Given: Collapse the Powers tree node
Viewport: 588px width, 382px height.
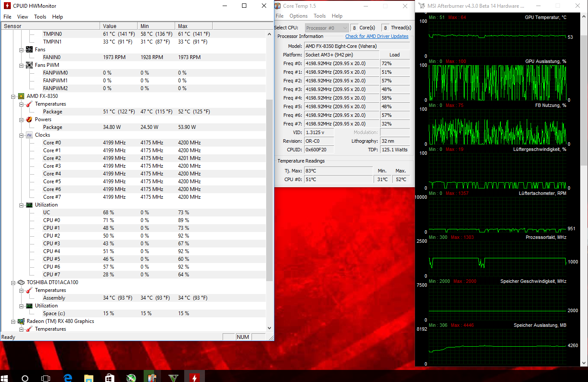Looking at the screenshot, I should tap(21, 119).
